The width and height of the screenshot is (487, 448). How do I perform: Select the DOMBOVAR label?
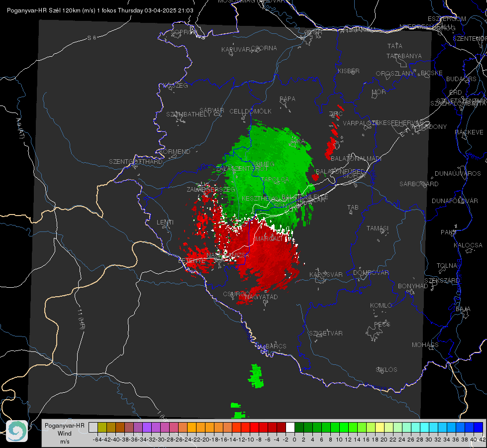coord(371,273)
